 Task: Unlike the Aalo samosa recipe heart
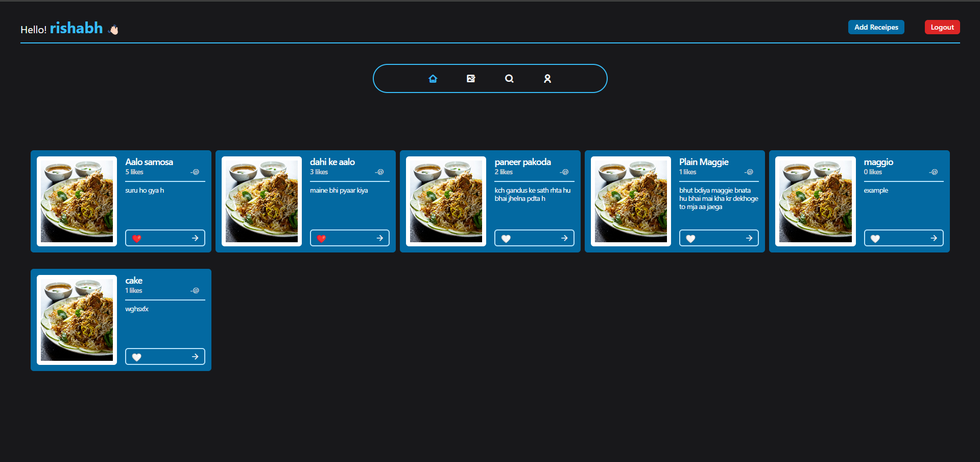(x=136, y=239)
